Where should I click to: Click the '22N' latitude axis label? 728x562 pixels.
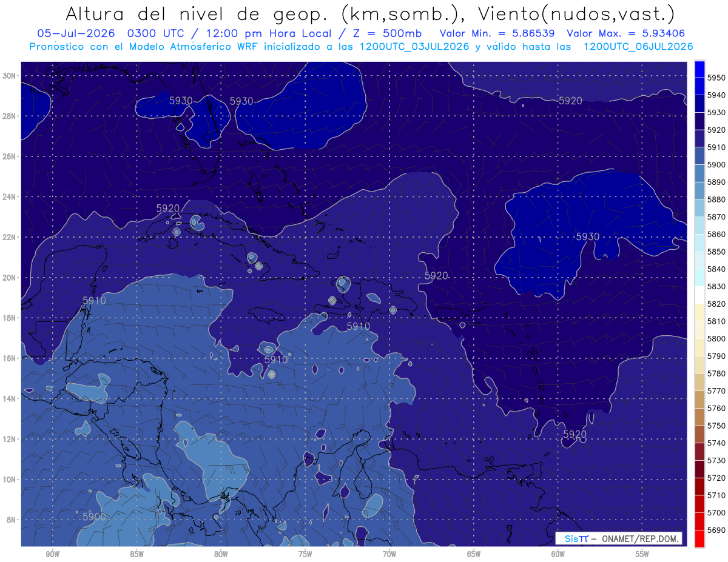[x=9, y=237]
